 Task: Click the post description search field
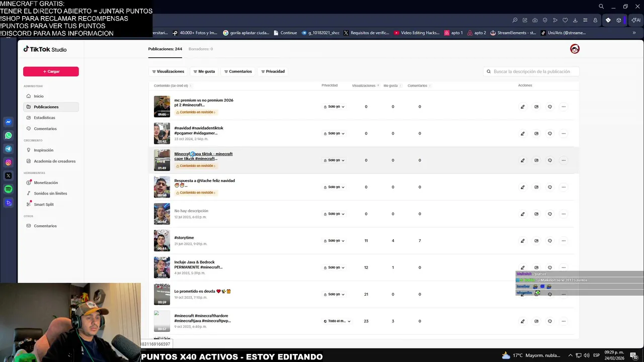pyautogui.click(x=531, y=71)
